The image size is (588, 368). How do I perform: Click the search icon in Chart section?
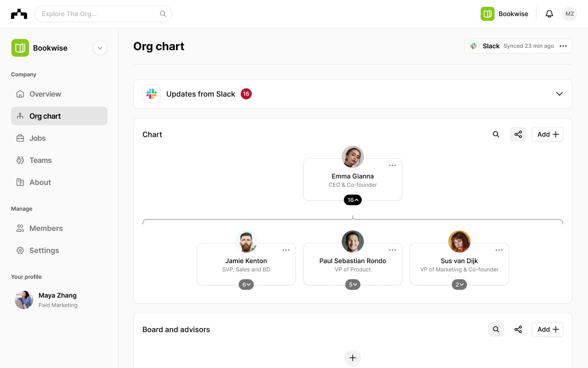point(496,134)
